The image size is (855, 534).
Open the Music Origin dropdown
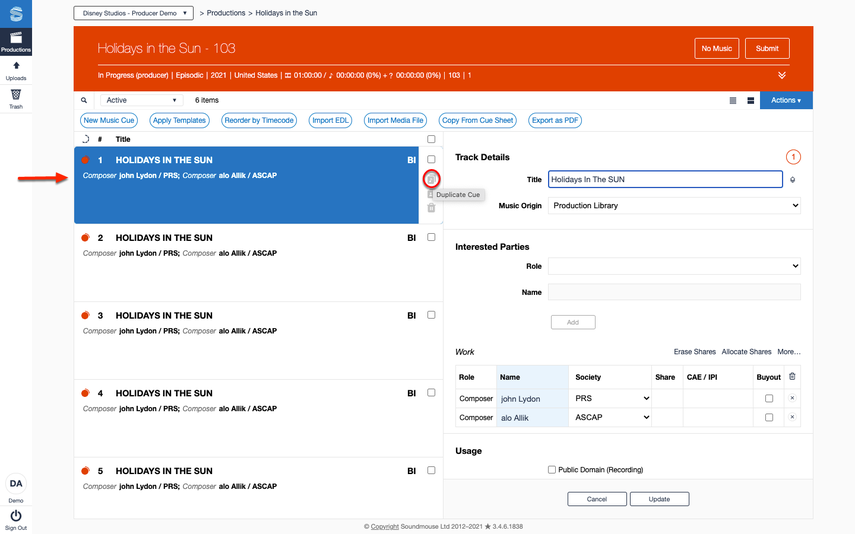click(x=674, y=206)
